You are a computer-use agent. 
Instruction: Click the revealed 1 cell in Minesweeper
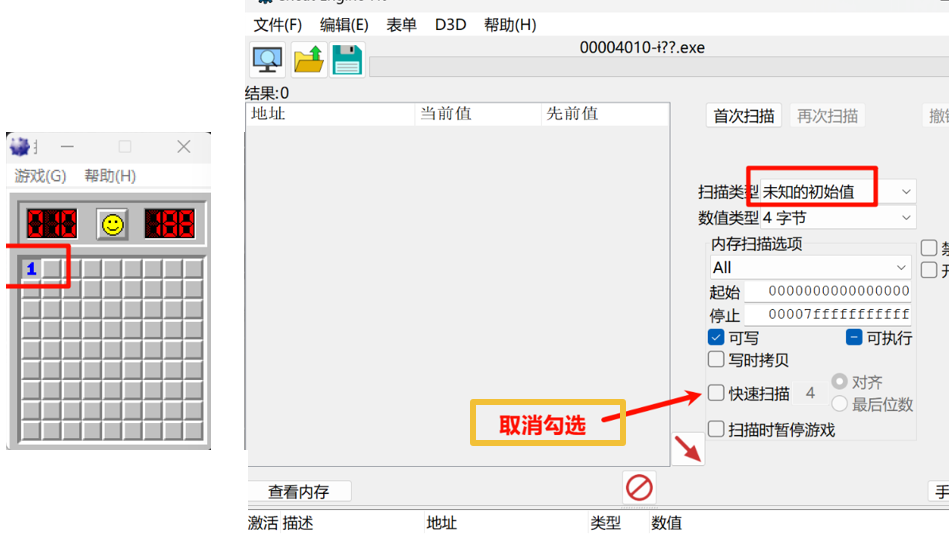31,269
